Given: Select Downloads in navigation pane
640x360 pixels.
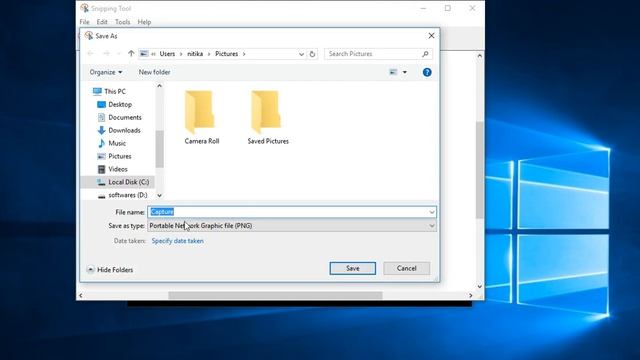Looking at the screenshot, I should click(x=119, y=130).
